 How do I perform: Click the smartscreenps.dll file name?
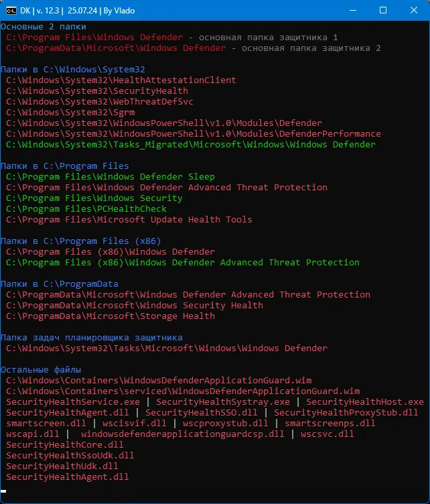[x=330, y=424]
